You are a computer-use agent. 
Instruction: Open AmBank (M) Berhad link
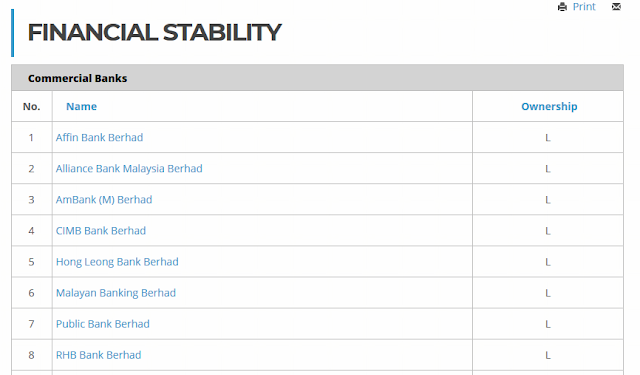point(104,200)
